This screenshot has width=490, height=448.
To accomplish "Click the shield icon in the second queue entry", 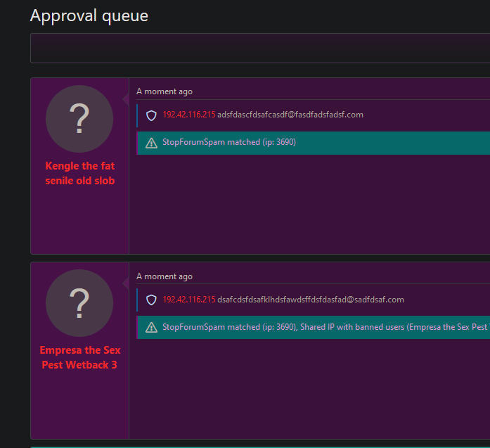I will pos(151,300).
